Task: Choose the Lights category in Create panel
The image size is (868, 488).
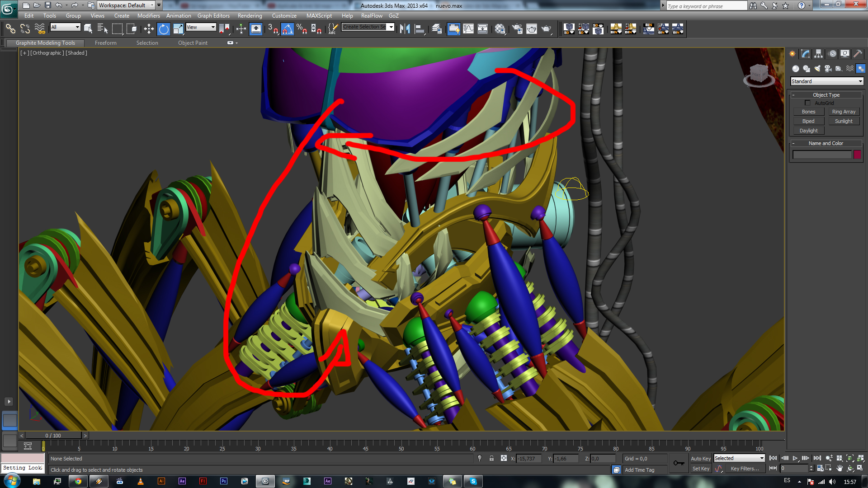Action: click(817, 69)
